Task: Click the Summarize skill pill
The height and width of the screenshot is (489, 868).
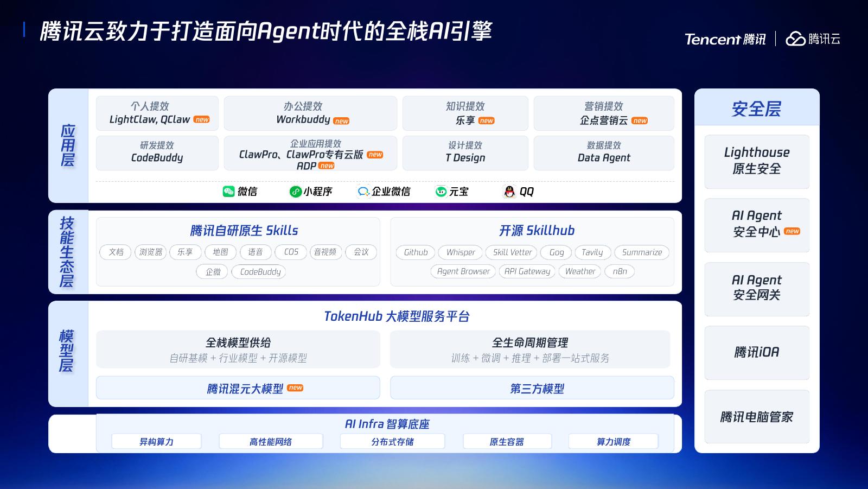Action: (642, 252)
